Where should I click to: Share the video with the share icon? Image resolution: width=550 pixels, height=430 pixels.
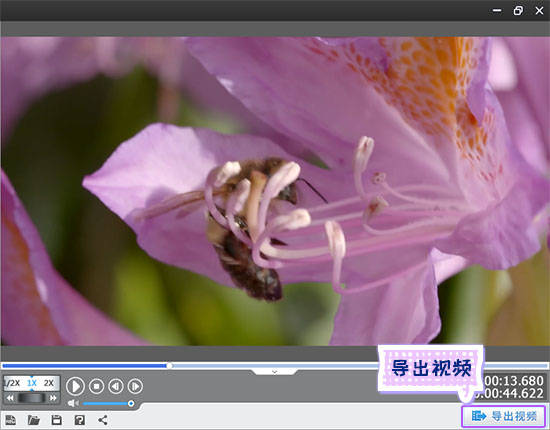[x=103, y=419]
